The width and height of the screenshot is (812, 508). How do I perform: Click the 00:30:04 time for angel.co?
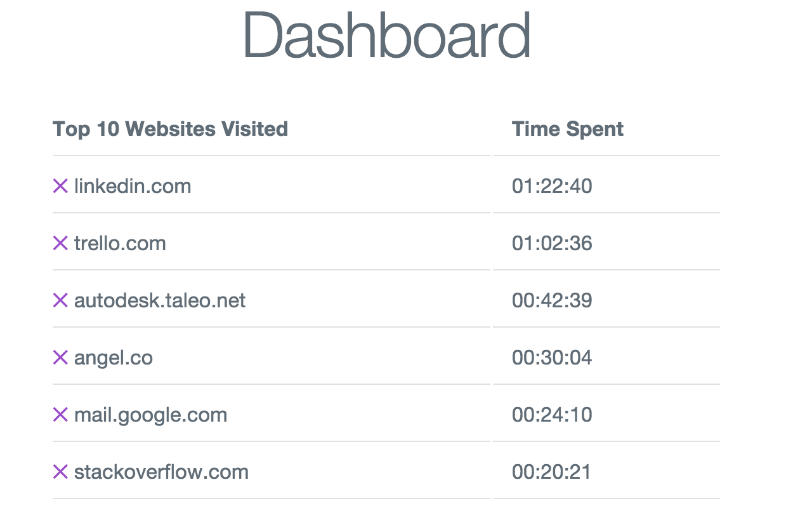552,358
